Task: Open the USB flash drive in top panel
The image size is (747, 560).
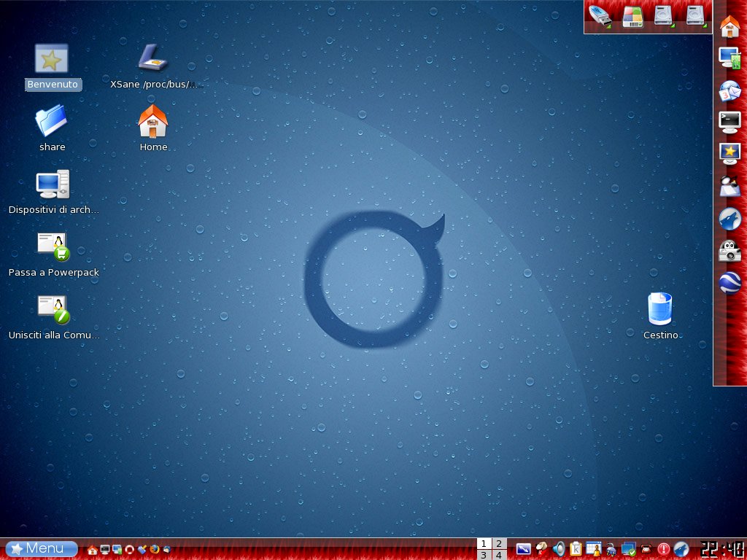Action: tap(600, 16)
